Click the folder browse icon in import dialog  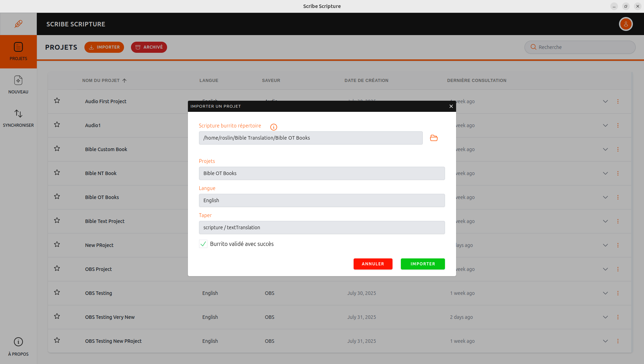pos(434,138)
